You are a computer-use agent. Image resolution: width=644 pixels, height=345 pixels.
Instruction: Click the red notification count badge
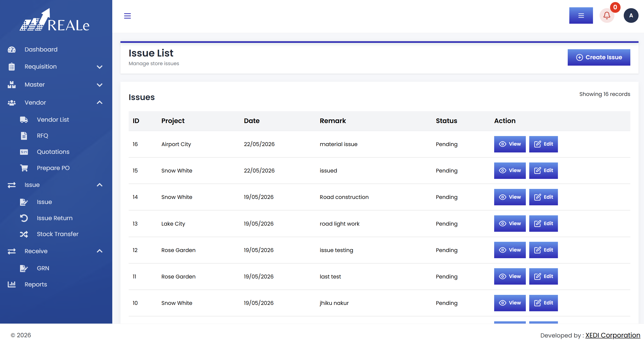pos(615,7)
